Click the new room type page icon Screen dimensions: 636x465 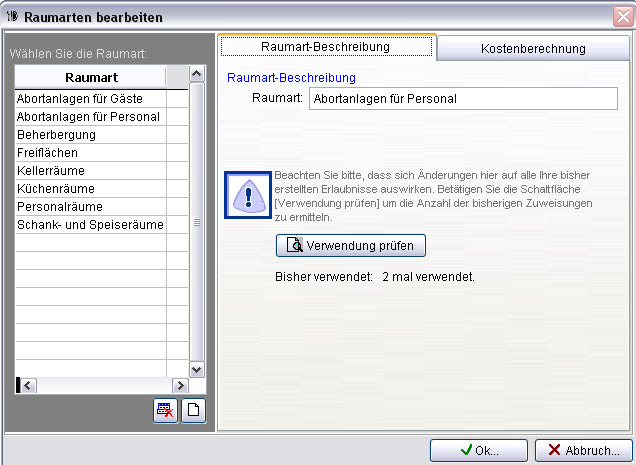pyautogui.click(x=193, y=411)
